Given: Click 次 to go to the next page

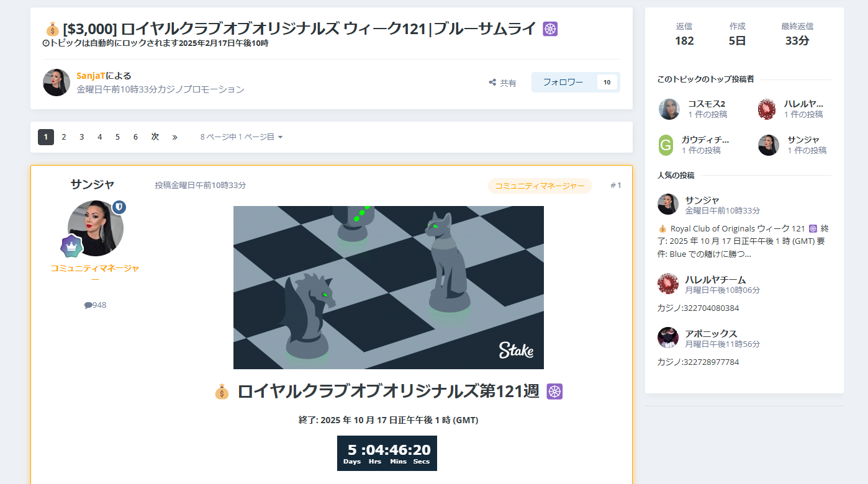Looking at the screenshot, I should tap(155, 137).
